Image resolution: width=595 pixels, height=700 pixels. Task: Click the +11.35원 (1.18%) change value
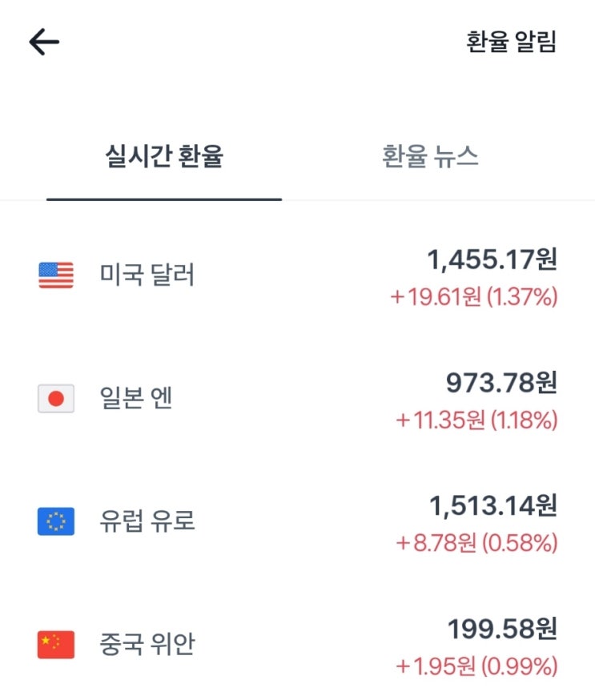point(476,420)
